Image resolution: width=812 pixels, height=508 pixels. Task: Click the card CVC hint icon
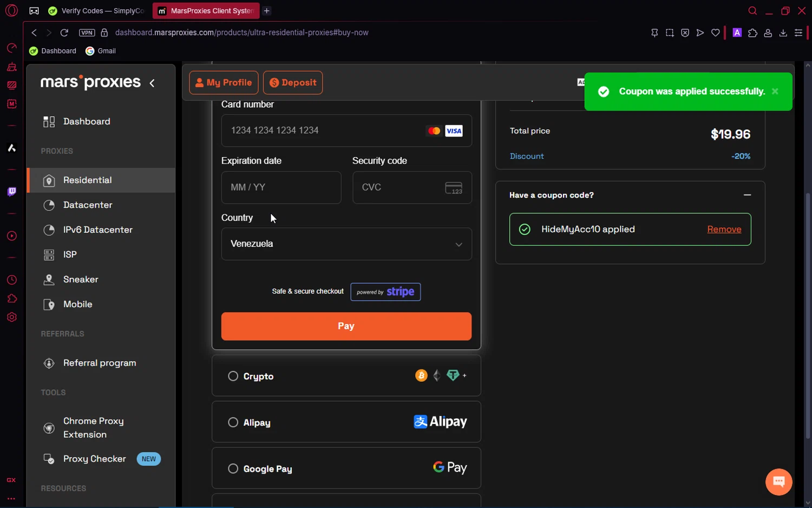(454, 187)
